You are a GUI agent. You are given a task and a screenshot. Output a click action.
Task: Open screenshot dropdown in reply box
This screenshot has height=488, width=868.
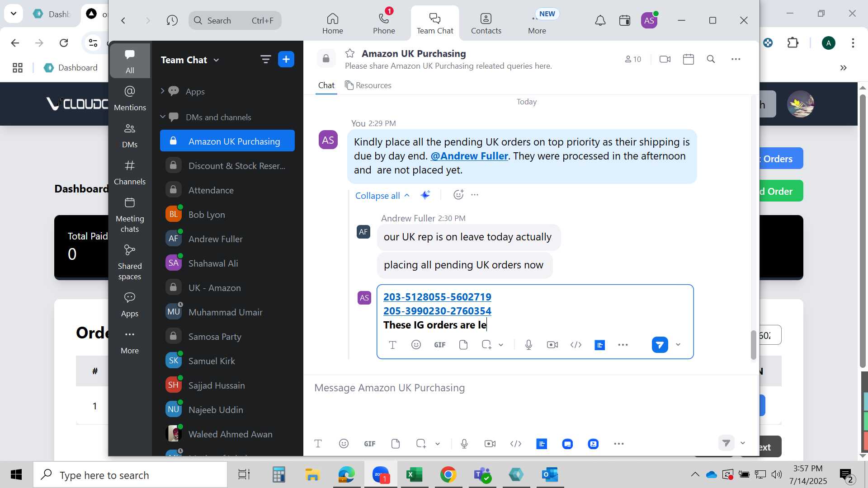tap(501, 345)
